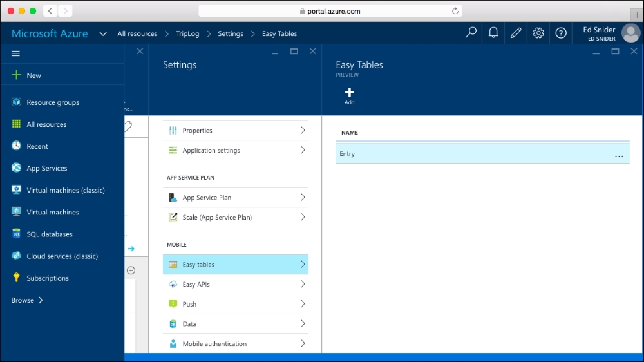Click the Push notification icon
This screenshot has width=644, height=362.
(173, 303)
